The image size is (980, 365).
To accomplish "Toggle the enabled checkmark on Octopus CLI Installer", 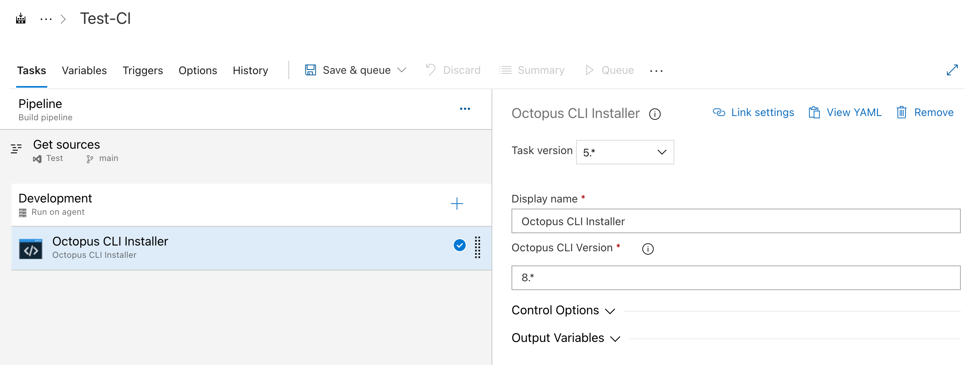I will 459,245.
